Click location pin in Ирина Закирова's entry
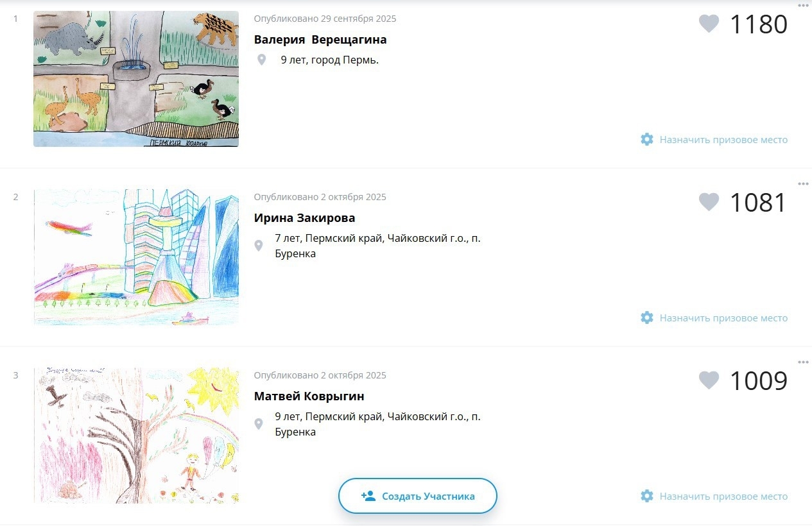Image resolution: width=812 pixels, height=526 pixels. (259, 246)
